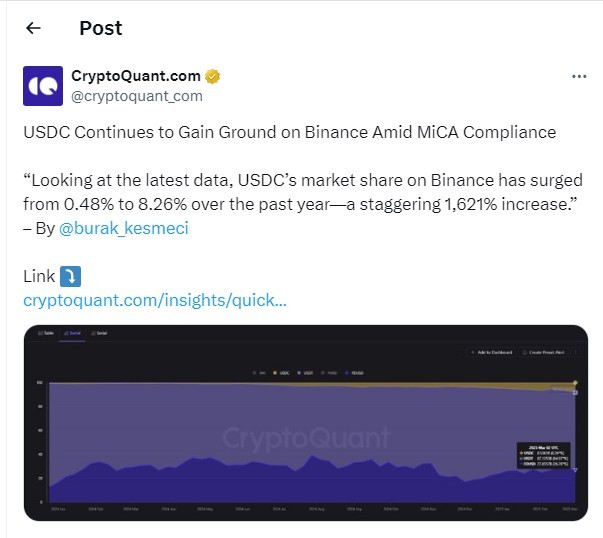Screen dimensions: 603x538
Task: Click the blue down-arrow emoji
Action: (70, 276)
